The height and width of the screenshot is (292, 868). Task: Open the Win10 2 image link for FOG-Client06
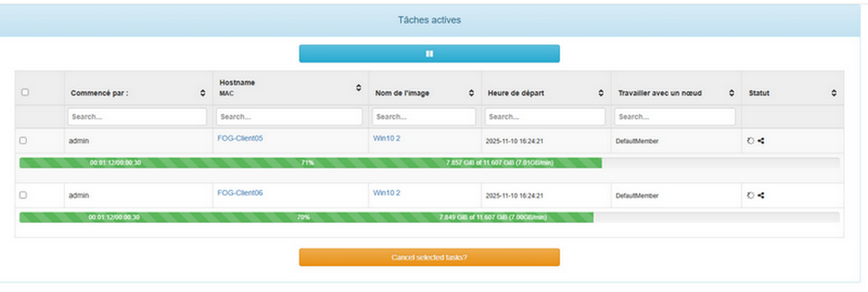[x=386, y=193]
